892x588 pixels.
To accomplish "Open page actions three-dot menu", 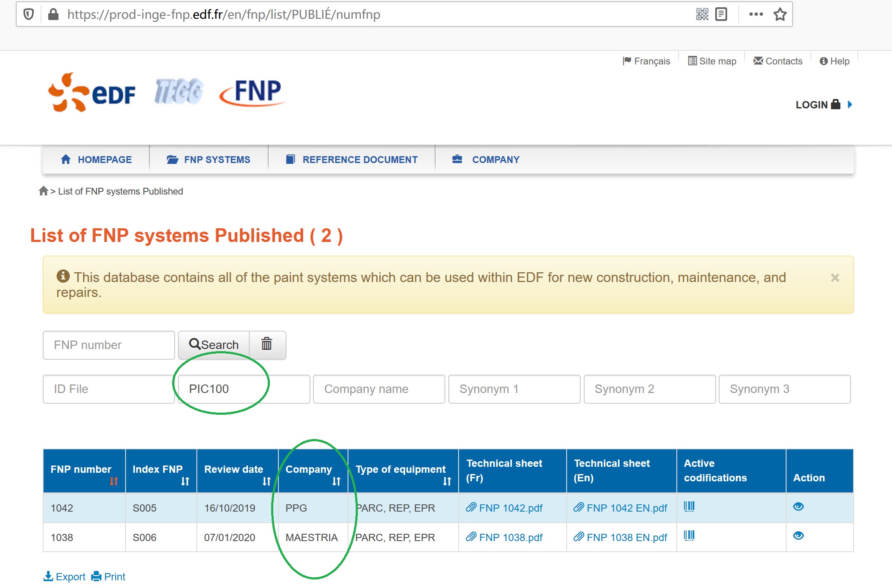I will [x=756, y=15].
